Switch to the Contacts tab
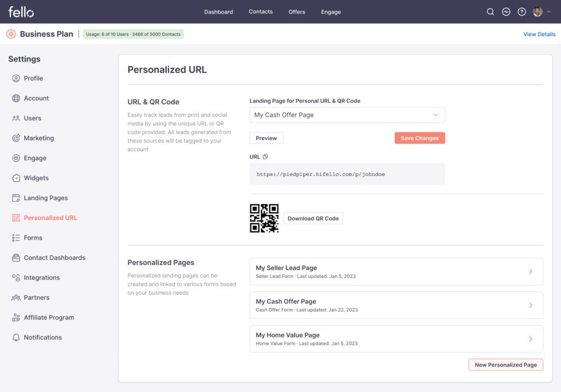This screenshot has width=561, height=392. [260, 12]
